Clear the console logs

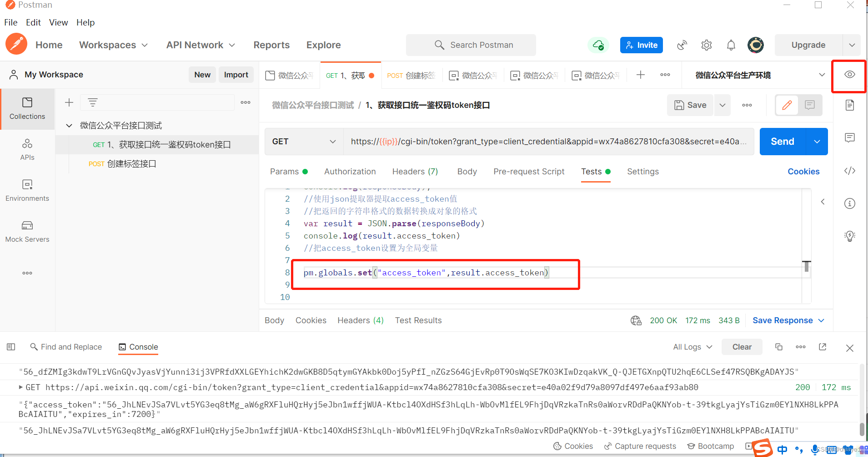pos(742,347)
